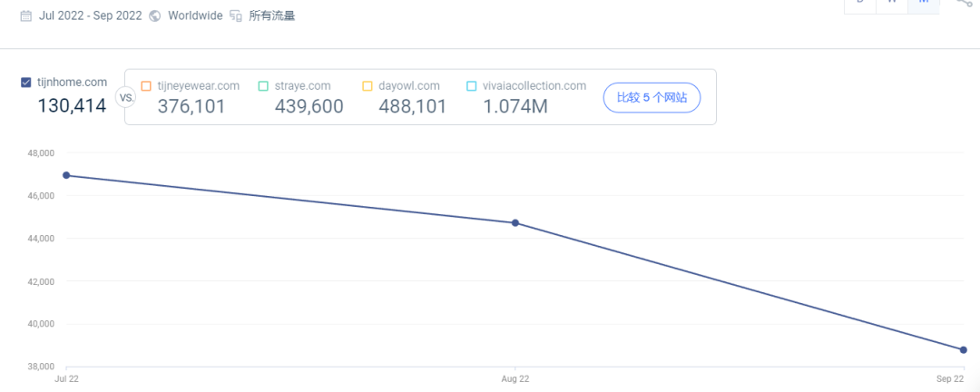Click the Jul 22 data point on chart
Viewport: 980px width, 392px height.
pos(66,175)
